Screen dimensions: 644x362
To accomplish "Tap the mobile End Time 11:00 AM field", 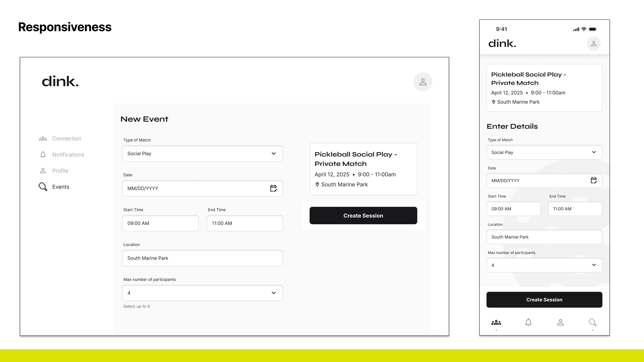I will 575,209.
